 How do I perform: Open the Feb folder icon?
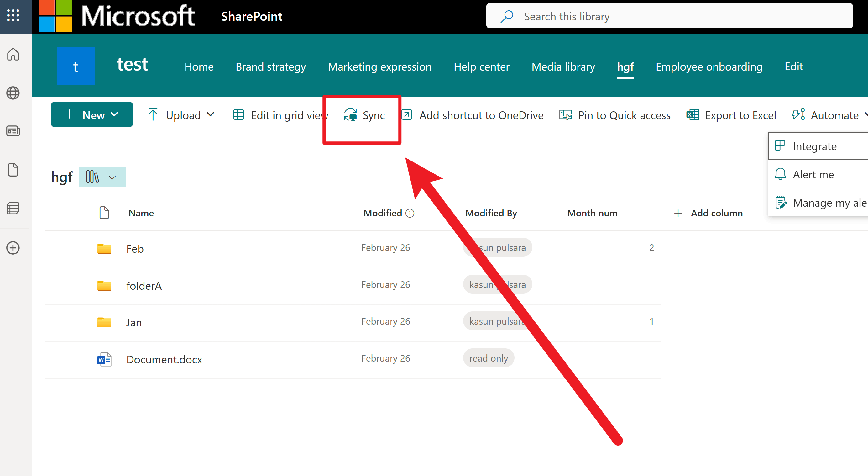pyautogui.click(x=104, y=248)
